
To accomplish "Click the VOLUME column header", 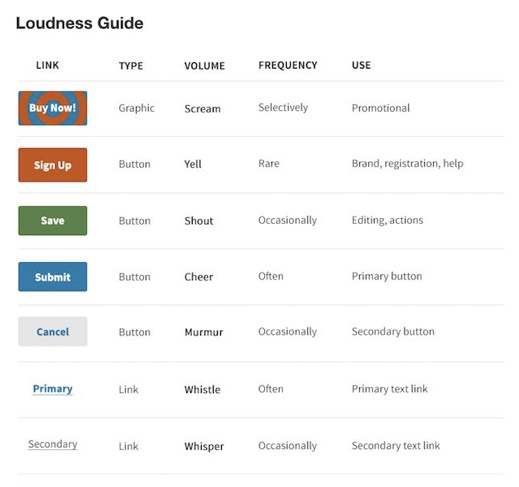I will click(x=205, y=66).
